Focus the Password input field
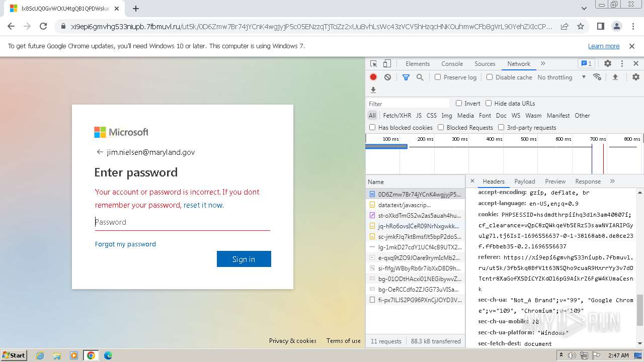Viewport: 644px width, 362px height. point(183,222)
